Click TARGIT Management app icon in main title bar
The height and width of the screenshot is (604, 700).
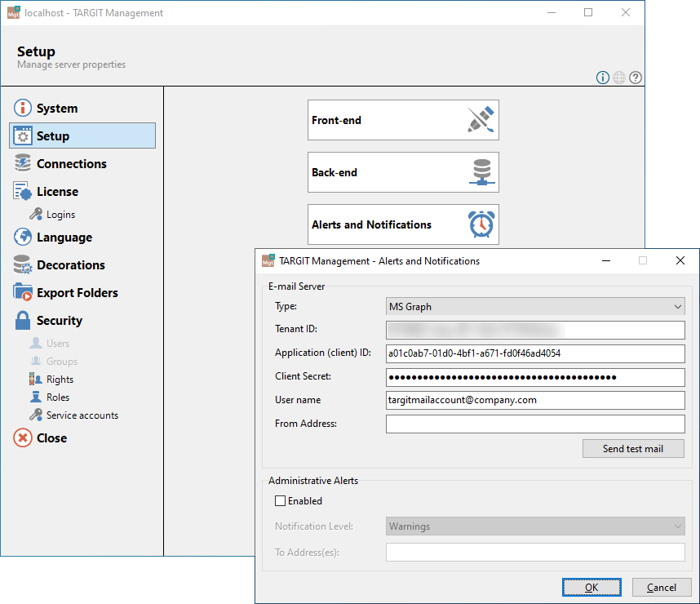click(14, 12)
